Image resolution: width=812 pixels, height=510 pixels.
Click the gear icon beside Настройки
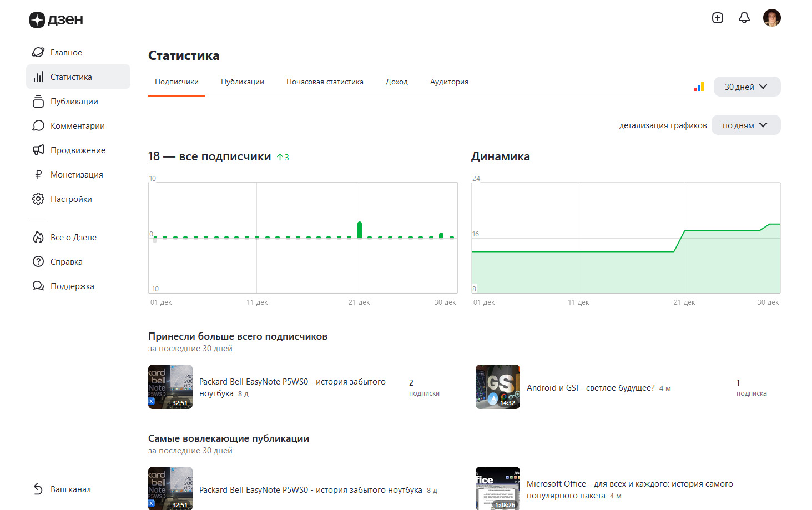[x=38, y=199]
